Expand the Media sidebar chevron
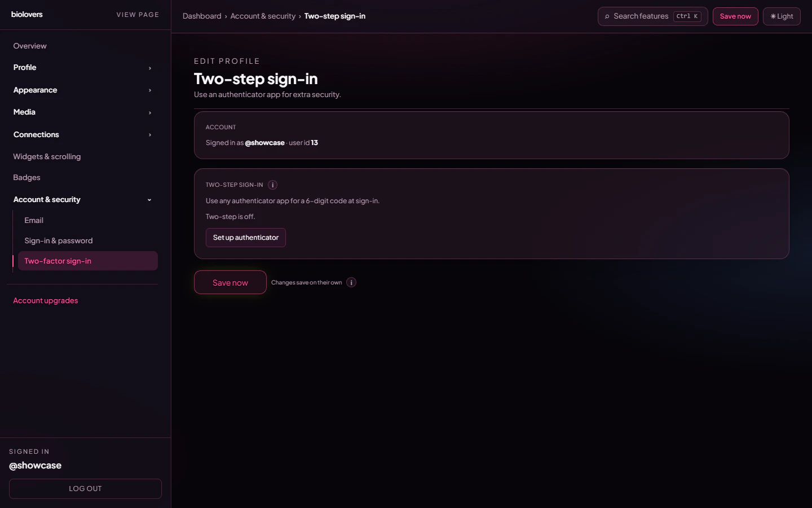This screenshot has width=812, height=508. (149, 112)
